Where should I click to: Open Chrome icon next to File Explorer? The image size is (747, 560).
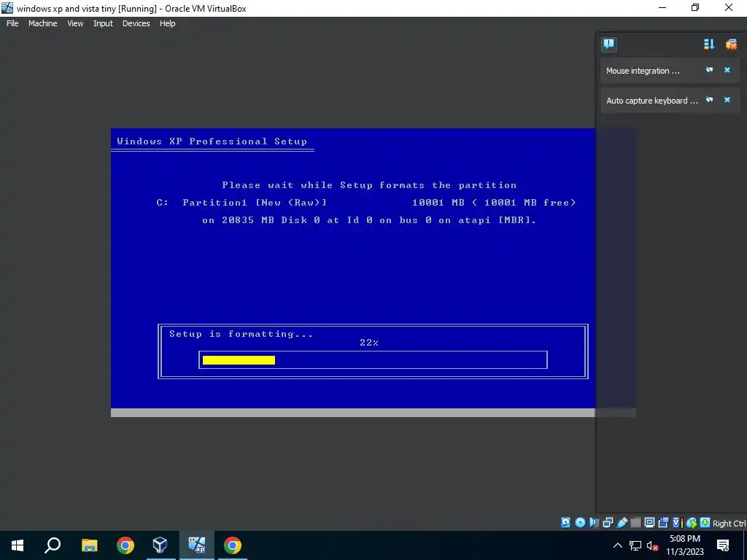(x=125, y=545)
